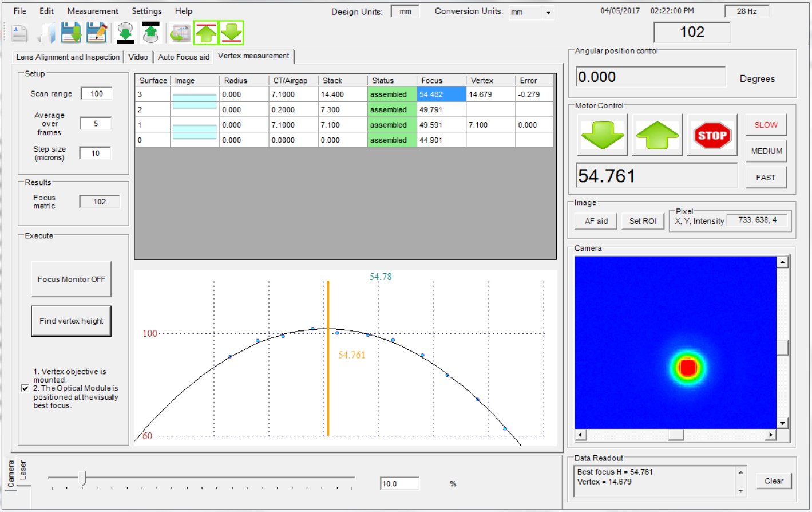Open an existing file from the toolbar
This screenshot has height=512, width=812.
pyautogui.click(x=45, y=33)
